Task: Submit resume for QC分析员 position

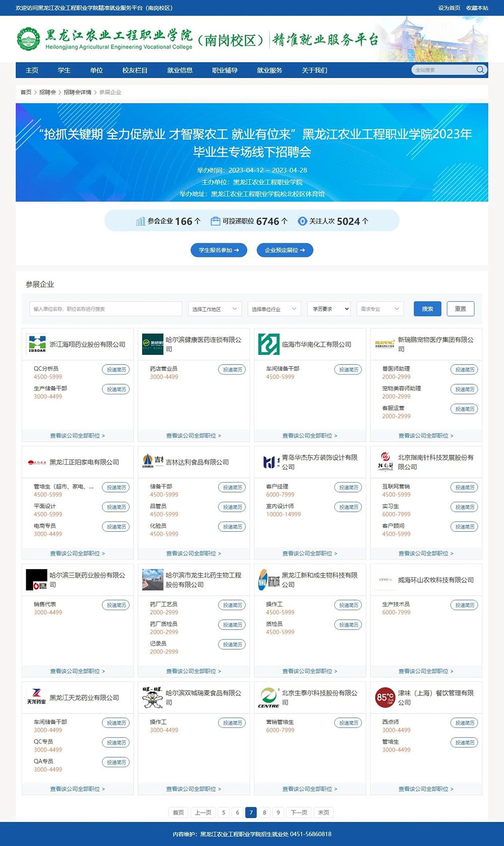Action: click(x=116, y=370)
